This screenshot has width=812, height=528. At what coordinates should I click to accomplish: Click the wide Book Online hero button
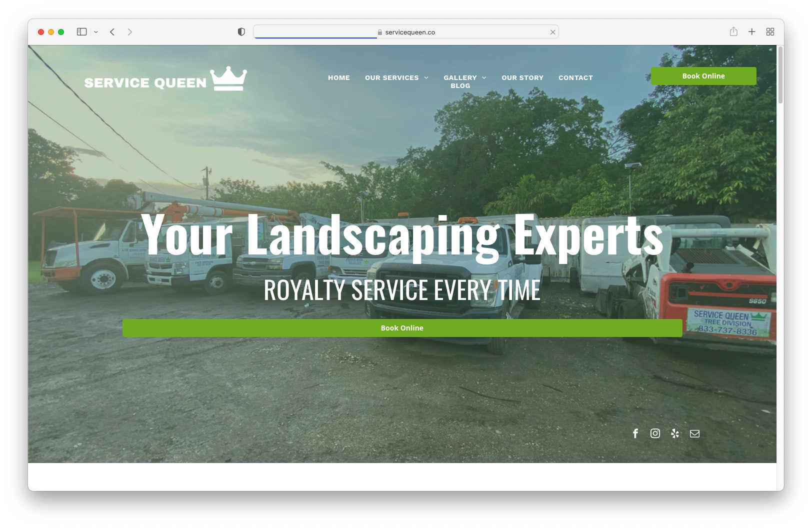[x=402, y=328]
